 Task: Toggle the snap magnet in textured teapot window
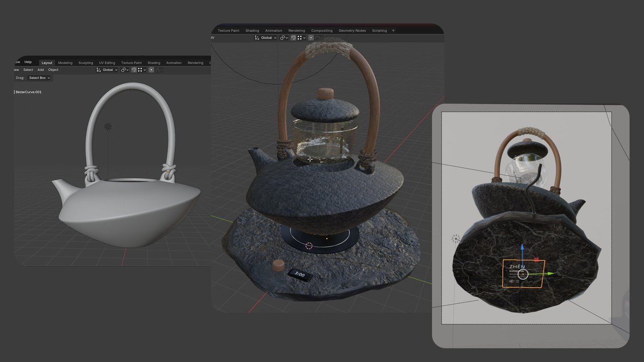(x=293, y=38)
